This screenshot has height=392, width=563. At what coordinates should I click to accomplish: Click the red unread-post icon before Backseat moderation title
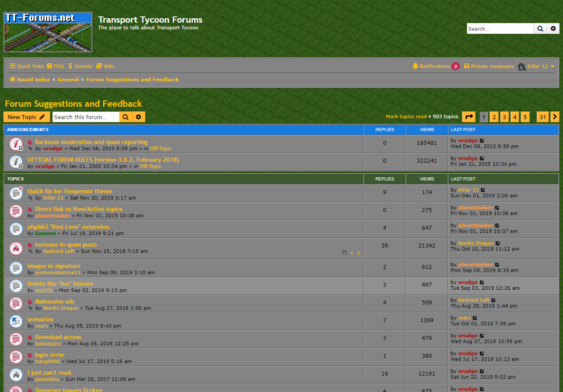[30, 143]
